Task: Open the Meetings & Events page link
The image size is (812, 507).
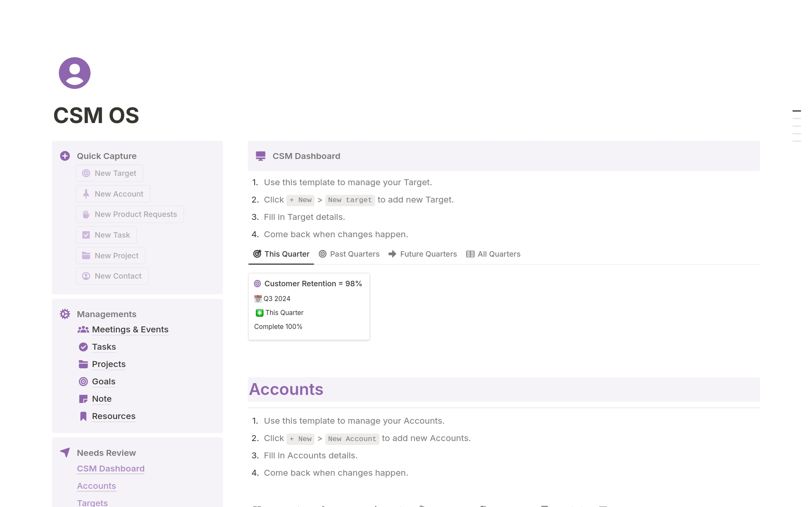Action: 130,329
